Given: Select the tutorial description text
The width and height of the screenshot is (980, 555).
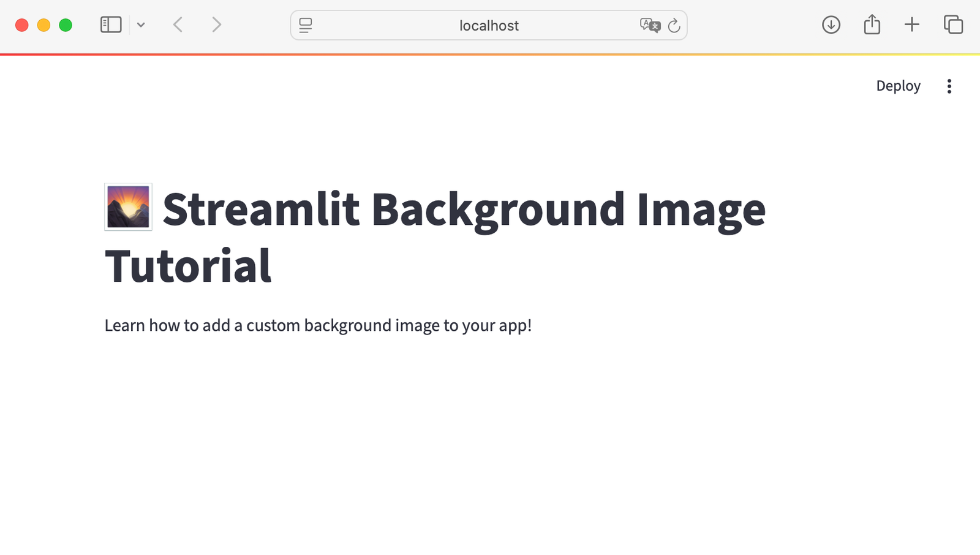Looking at the screenshot, I should 318,325.
